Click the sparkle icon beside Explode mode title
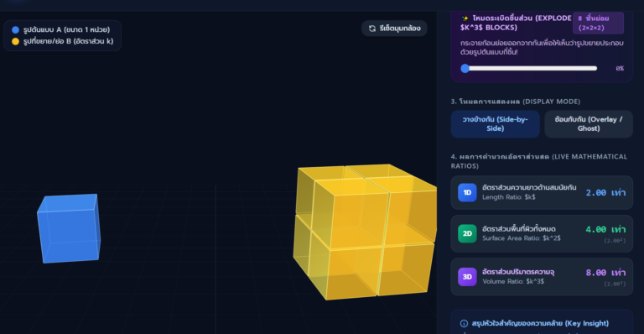 point(465,18)
